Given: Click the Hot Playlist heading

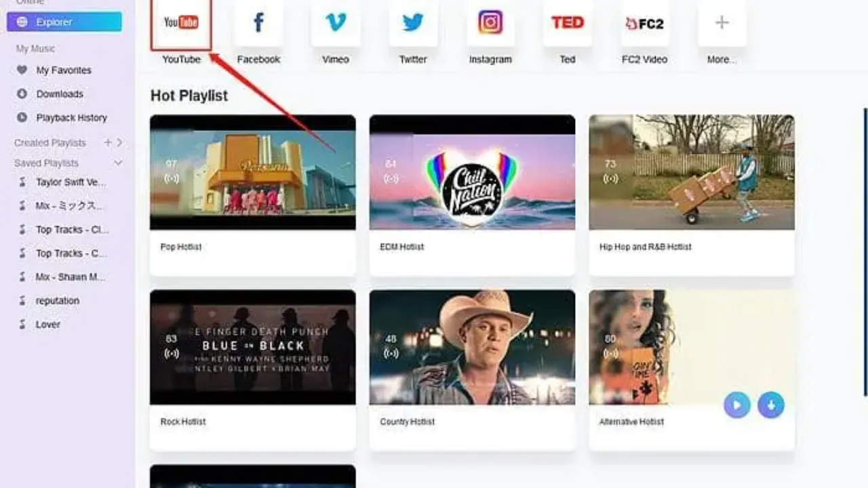Looking at the screenshot, I should [x=189, y=96].
